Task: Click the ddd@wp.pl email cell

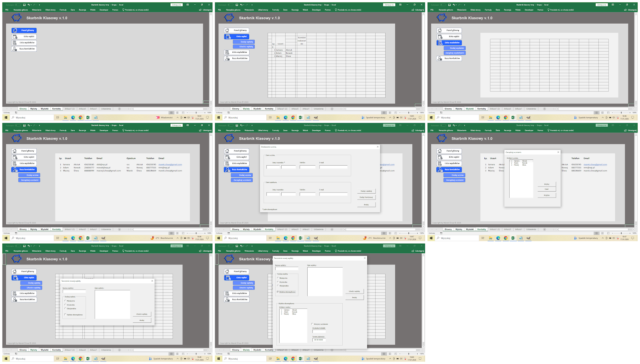Action: [102, 164]
